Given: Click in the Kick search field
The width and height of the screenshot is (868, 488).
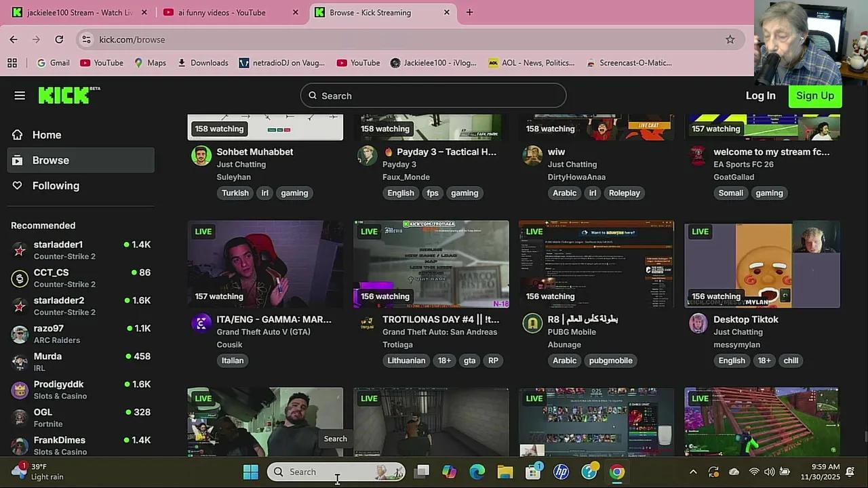Looking at the screenshot, I should click(433, 96).
